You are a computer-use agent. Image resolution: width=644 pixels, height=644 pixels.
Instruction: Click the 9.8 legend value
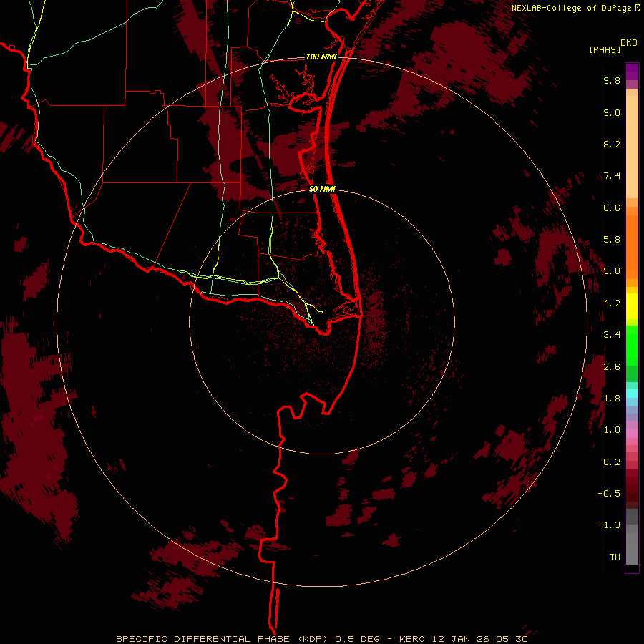tap(612, 80)
